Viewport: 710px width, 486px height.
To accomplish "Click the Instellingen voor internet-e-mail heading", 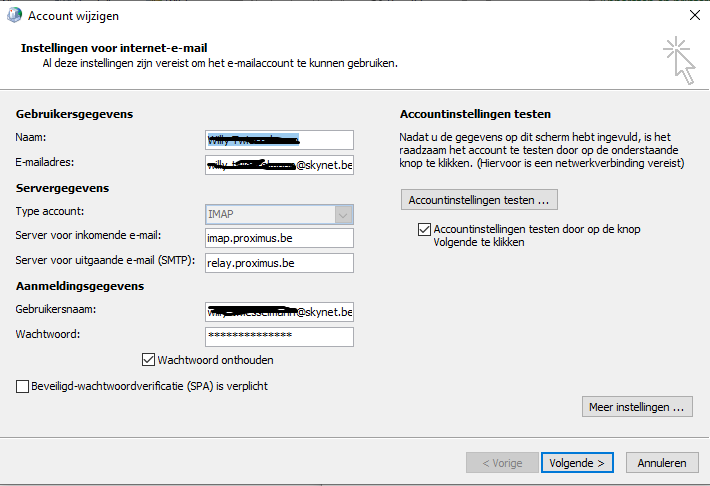I will [114, 48].
